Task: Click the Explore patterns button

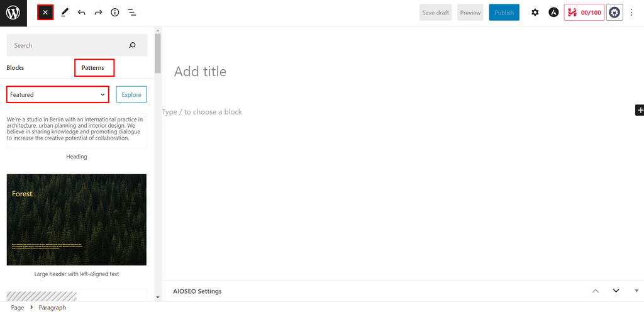Action: (131, 94)
